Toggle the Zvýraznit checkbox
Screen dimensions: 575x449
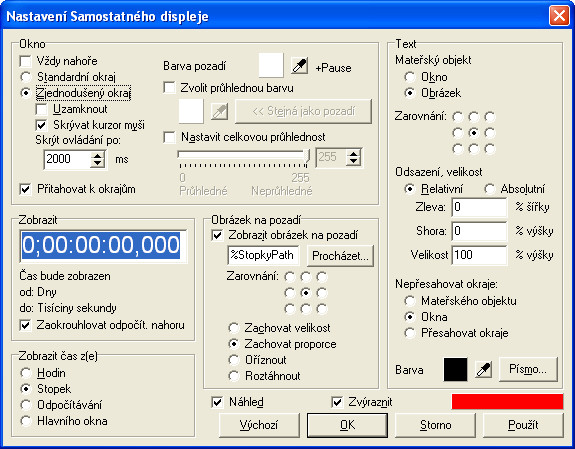pyautogui.click(x=337, y=402)
